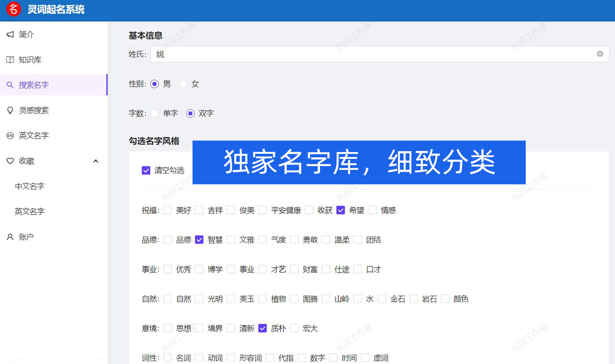
Task: Click the magnifier icon beside 搜索名字
Action: (10, 85)
